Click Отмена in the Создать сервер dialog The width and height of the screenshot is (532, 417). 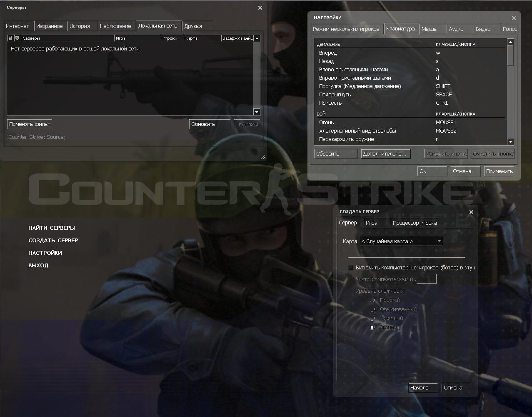[456, 387]
